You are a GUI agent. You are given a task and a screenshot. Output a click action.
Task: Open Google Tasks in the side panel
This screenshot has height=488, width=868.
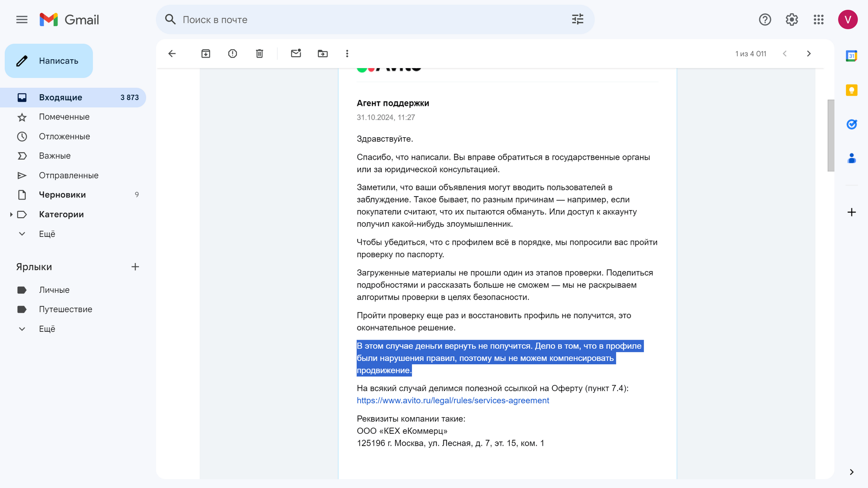(x=851, y=124)
